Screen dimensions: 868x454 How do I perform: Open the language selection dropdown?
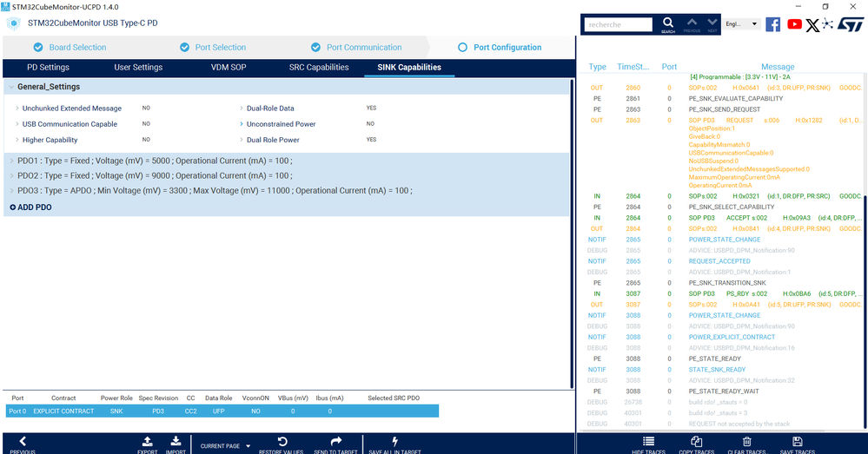point(741,24)
